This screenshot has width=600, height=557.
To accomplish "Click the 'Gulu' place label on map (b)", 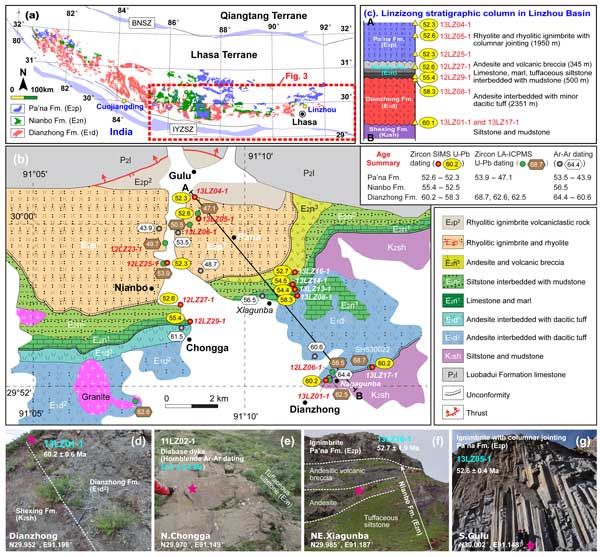I will click(x=179, y=176).
